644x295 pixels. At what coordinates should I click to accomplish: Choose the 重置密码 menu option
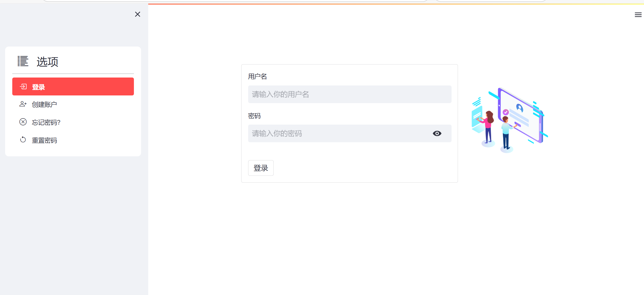pyautogui.click(x=44, y=140)
